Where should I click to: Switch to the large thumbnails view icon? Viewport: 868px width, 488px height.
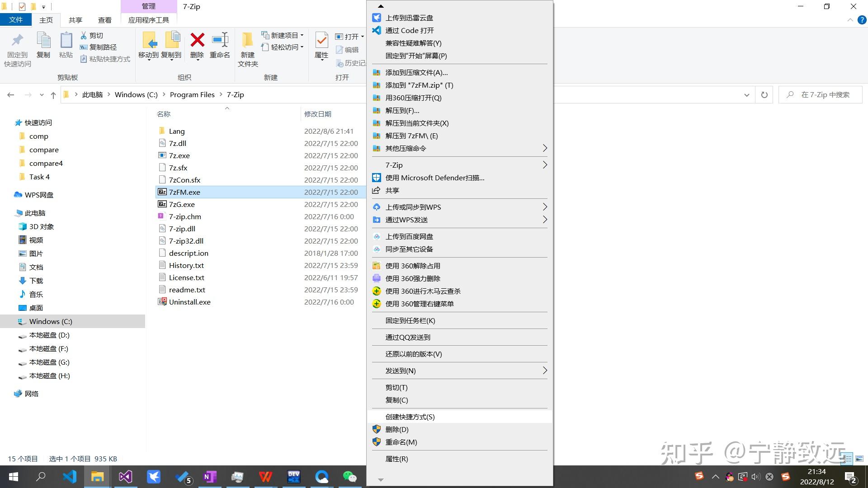[859, 459]
